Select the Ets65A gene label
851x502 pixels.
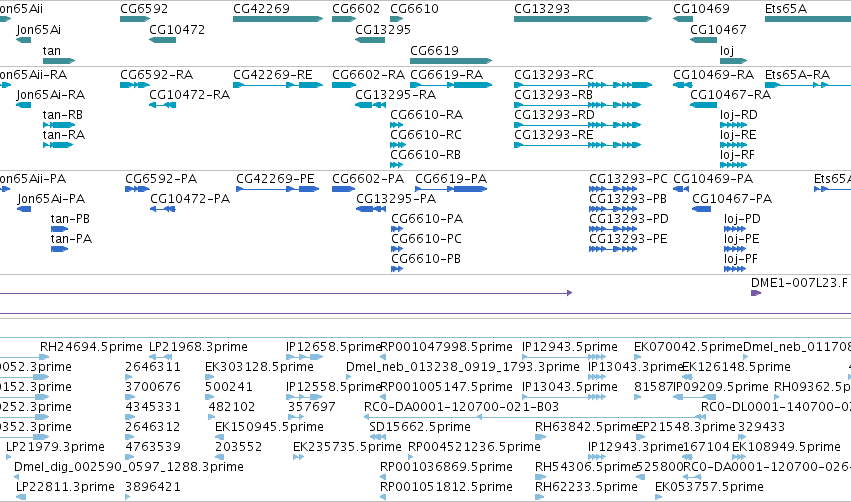(785, 9)
